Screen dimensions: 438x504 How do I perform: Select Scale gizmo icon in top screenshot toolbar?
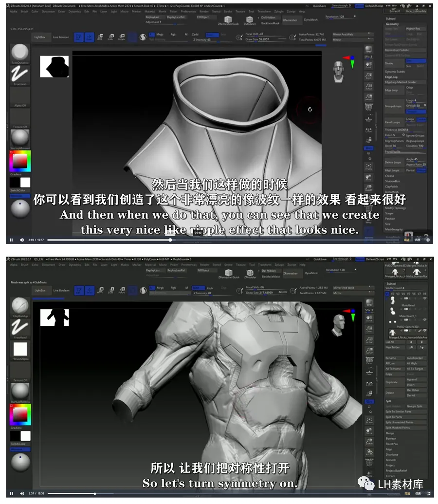(x=111, y=37)
